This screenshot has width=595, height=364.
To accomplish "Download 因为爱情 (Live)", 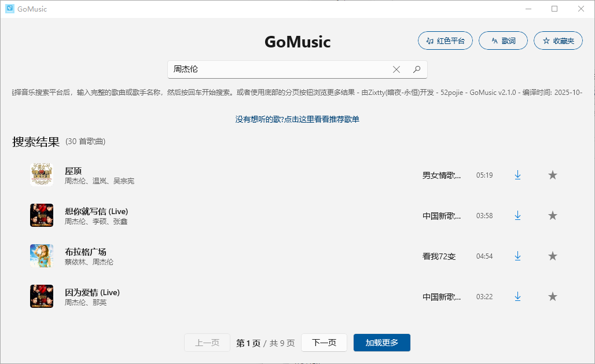I will (x=517, y=296).
